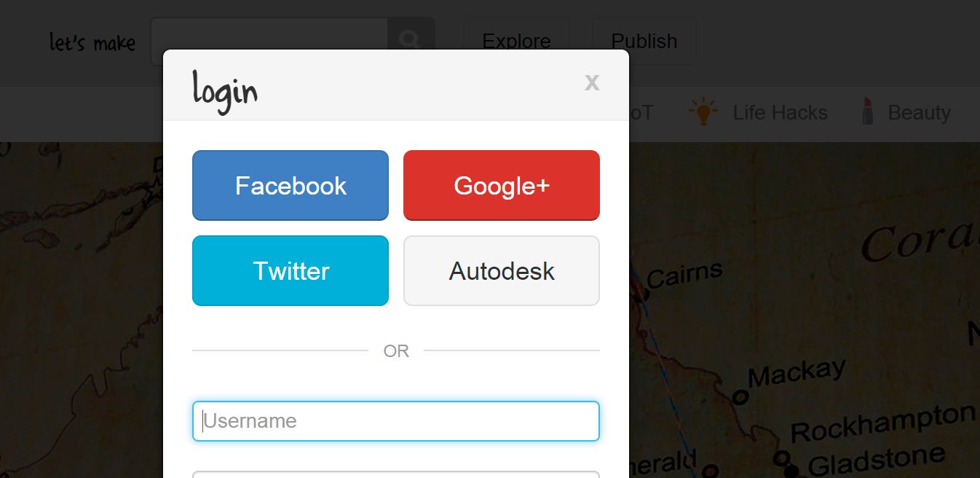Focus the Username input field
This screenshot has width=980, height=478.
pos(396,421)
